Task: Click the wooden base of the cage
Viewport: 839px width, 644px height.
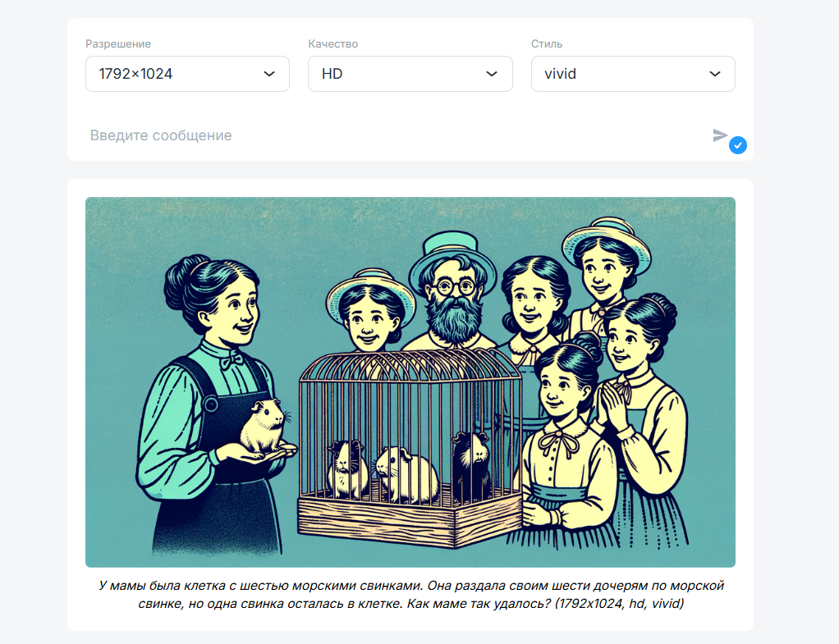Action: tap(410, 518)
